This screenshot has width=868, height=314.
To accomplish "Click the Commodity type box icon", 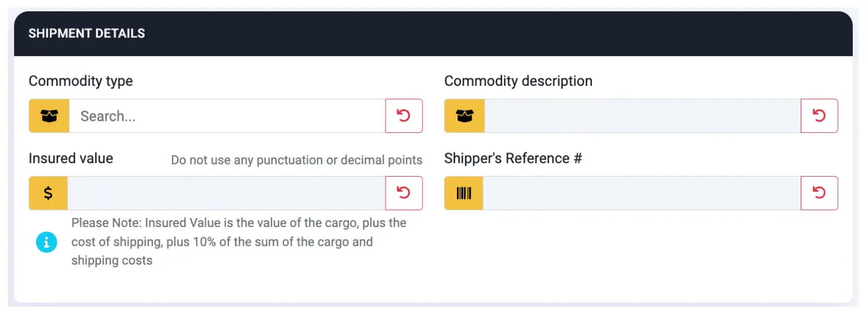I will [x=49, y=116].
